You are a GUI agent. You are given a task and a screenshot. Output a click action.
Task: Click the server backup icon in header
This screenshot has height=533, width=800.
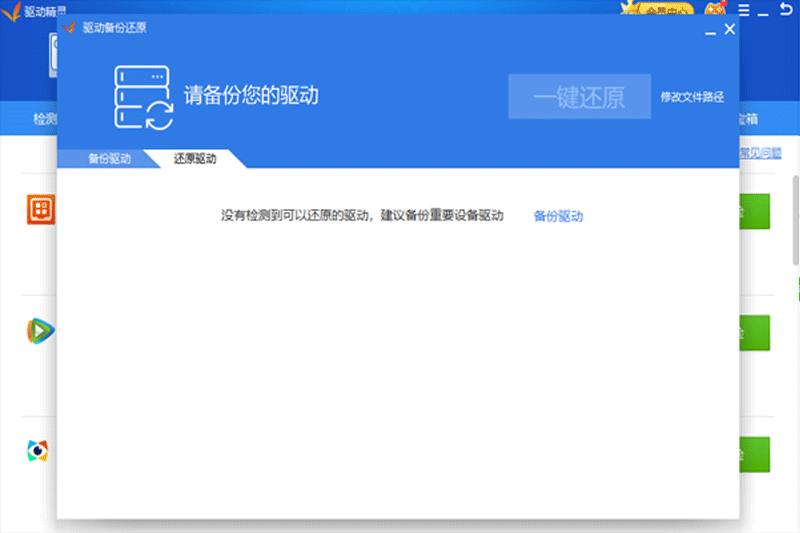[x=144, y=97]
